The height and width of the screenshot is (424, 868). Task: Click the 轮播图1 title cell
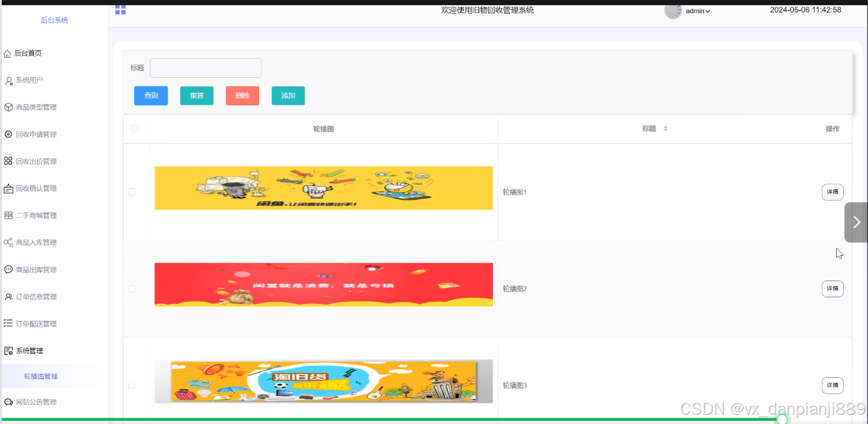515,192
